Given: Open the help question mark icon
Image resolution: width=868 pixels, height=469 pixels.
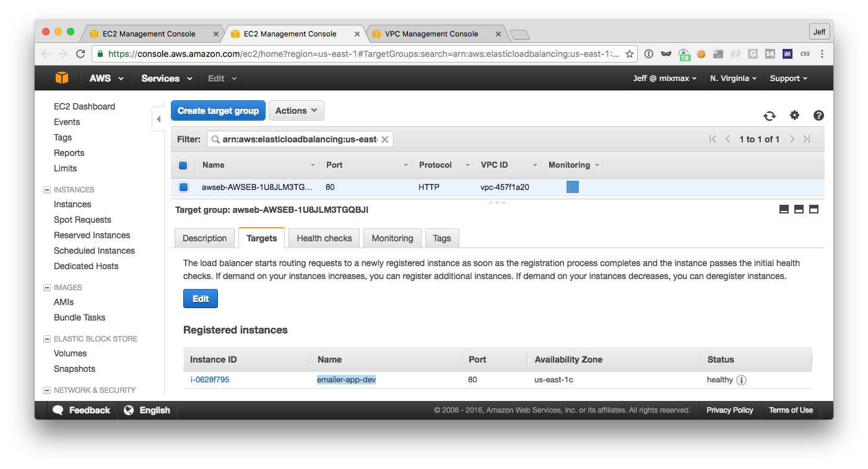Looking at the screenshot, I should pos(818,115).
